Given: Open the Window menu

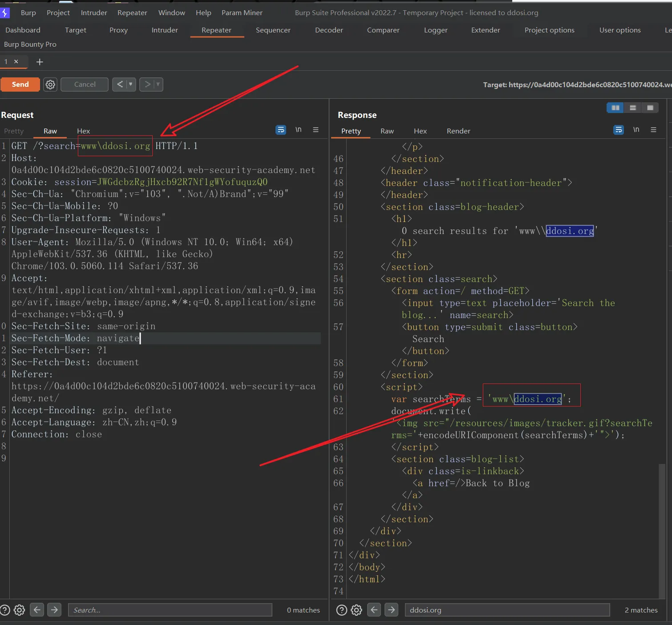Looking at the screenshot, I should (172, 12).
